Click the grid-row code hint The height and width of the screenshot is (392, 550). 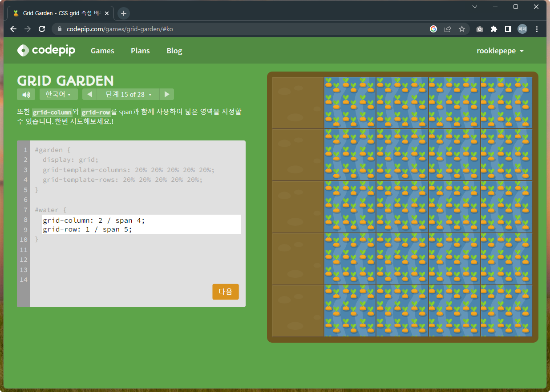(96, 112)
